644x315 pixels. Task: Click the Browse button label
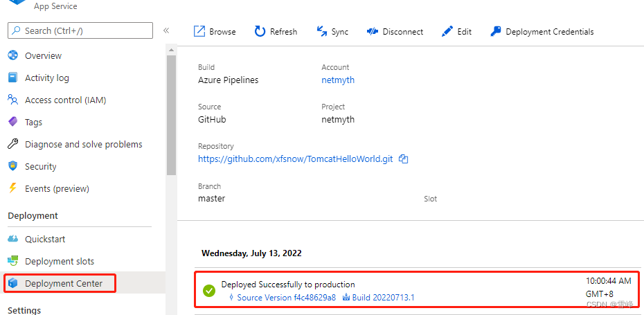point(222,32)
